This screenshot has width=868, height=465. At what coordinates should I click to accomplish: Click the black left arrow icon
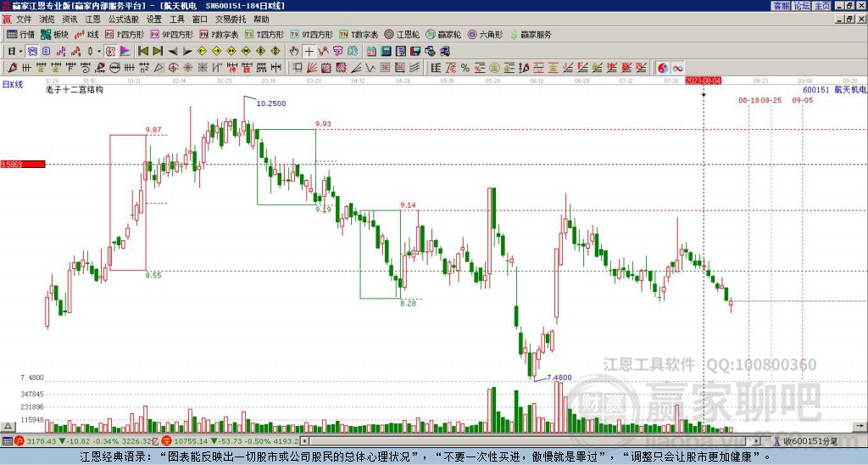coord(173,52)
